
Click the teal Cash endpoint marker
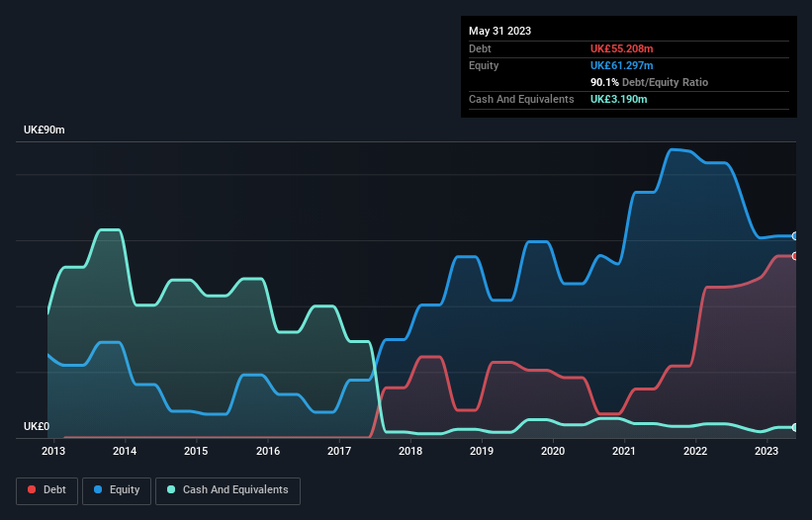pyautogui.click(x=795, y=427)
